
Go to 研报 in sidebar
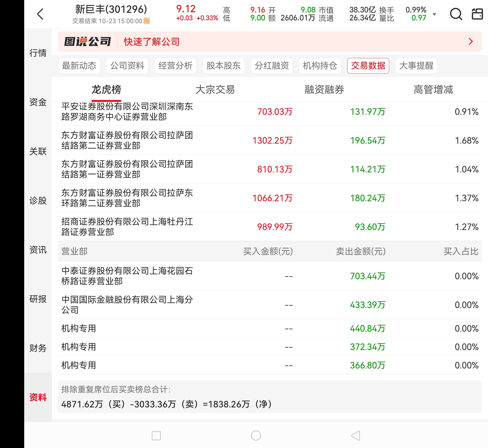38,299
